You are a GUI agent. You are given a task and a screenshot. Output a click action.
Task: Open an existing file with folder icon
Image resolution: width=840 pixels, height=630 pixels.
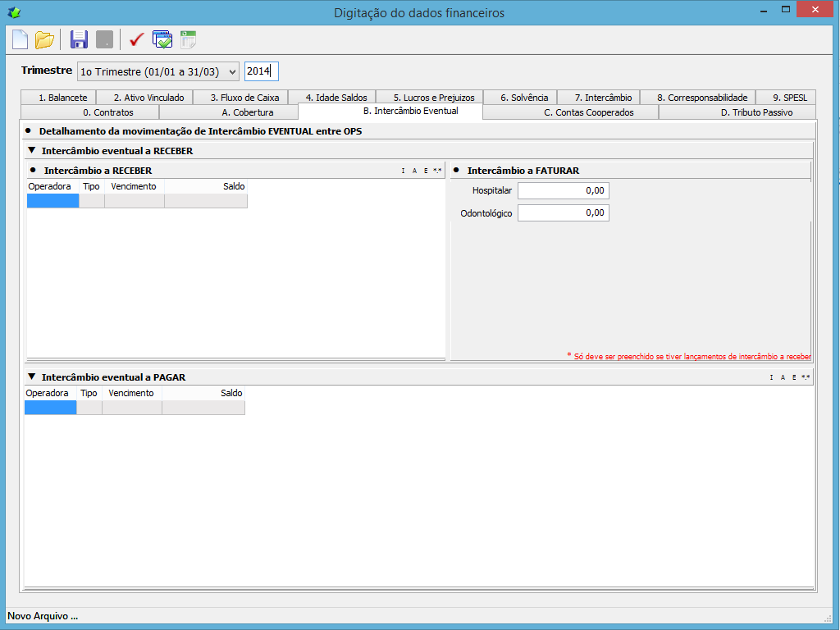[44, 39]
